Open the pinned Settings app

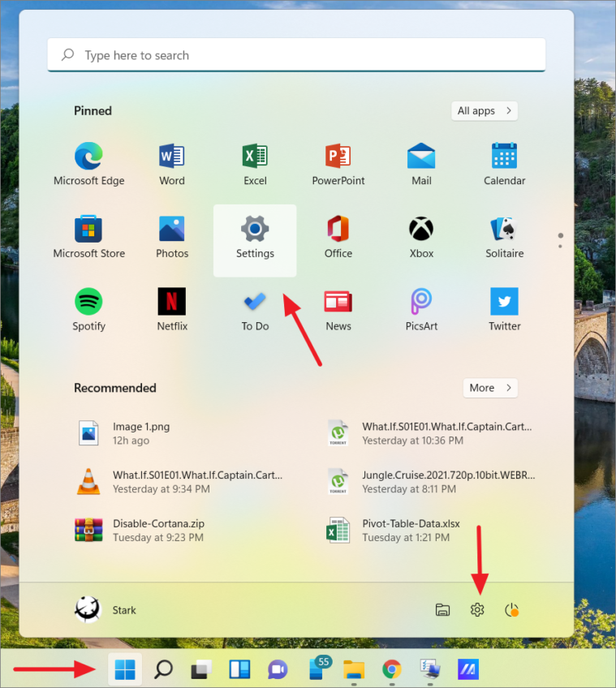255,240
